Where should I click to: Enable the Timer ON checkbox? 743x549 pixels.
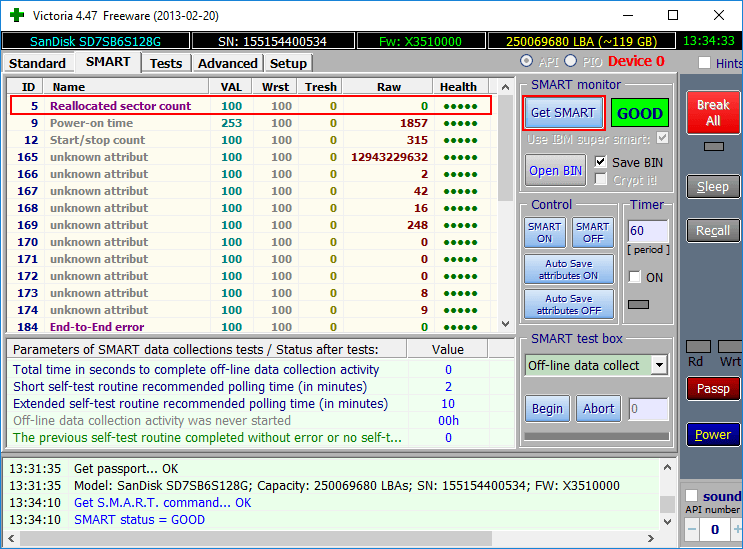pyautogui.click(x=635, y=277)
